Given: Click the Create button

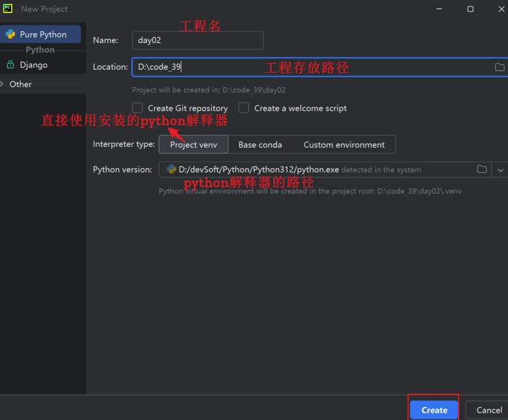Looking at the screenshot, I should (434, 410).
